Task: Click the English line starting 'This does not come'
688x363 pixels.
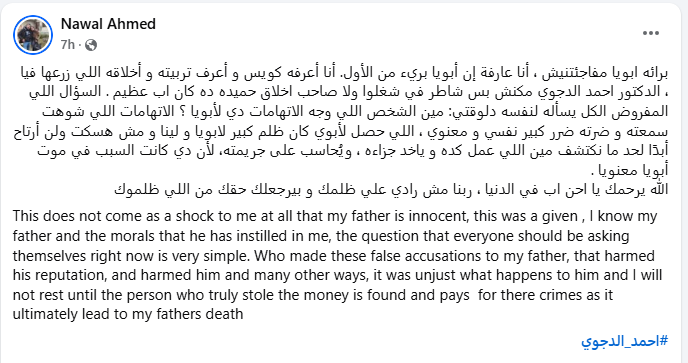Action: (335, 216)
